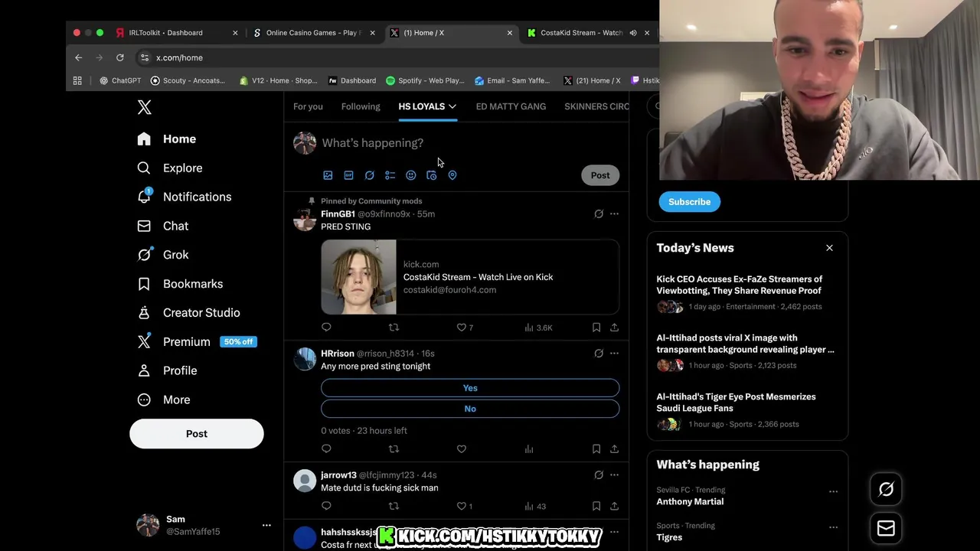
Task: Open the More menu in the sidebar
Action: pos(164,399)
